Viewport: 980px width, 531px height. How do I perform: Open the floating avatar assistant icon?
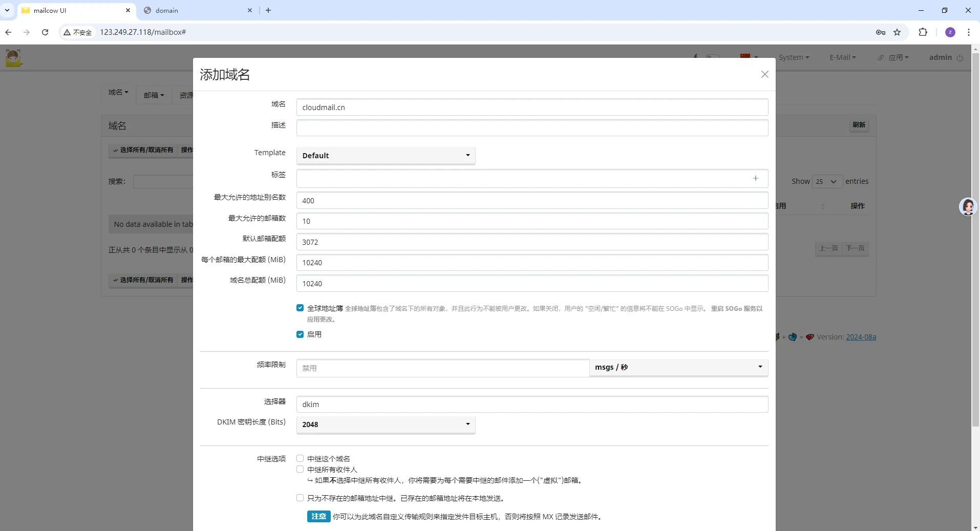(968, 206)
